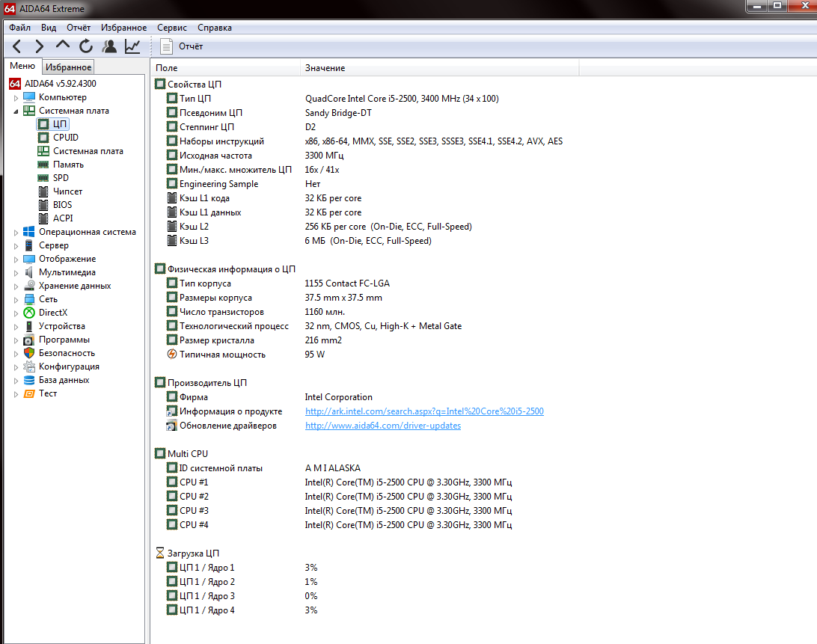
Task: Click the Отчёт report toolbar button
Action: point(182,46)
